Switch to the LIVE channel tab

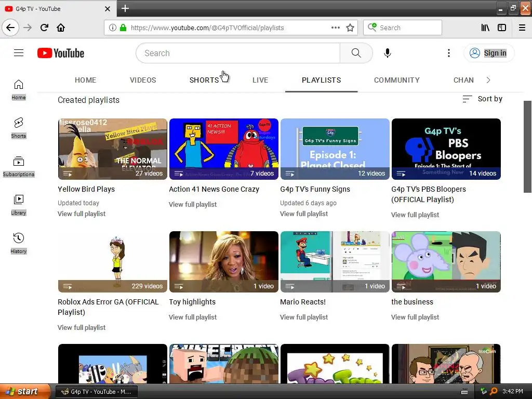260,80
